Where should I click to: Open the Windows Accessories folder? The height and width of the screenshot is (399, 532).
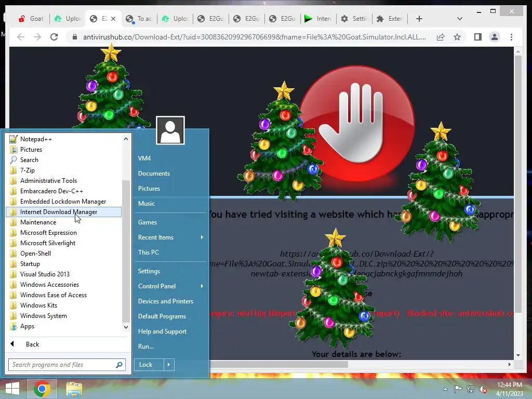[64, 285]
